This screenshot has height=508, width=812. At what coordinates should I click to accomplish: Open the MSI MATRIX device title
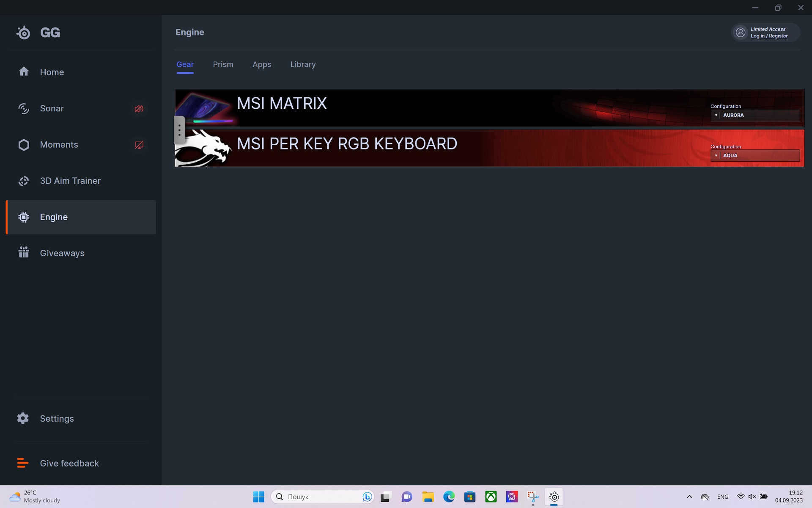pyautogui.click(x=282, y=103)
